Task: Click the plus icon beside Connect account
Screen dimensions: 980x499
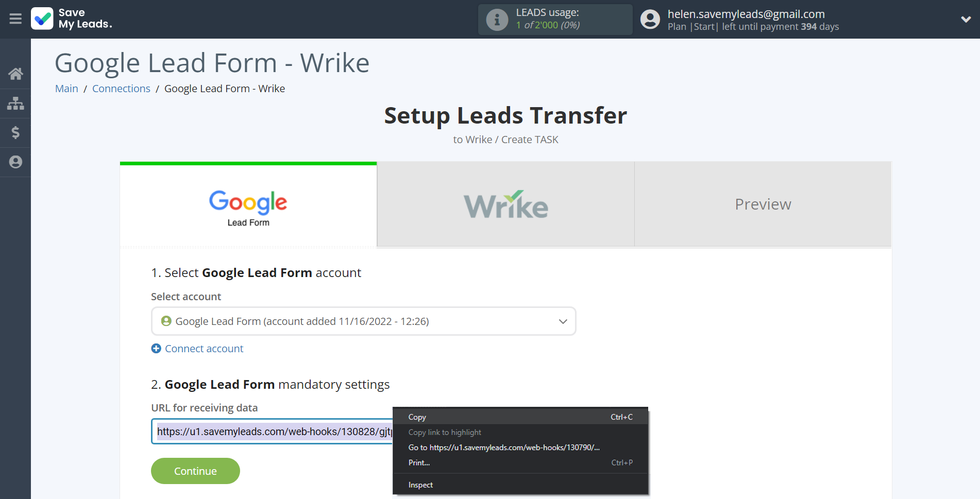Action: [x=156, y=349]
